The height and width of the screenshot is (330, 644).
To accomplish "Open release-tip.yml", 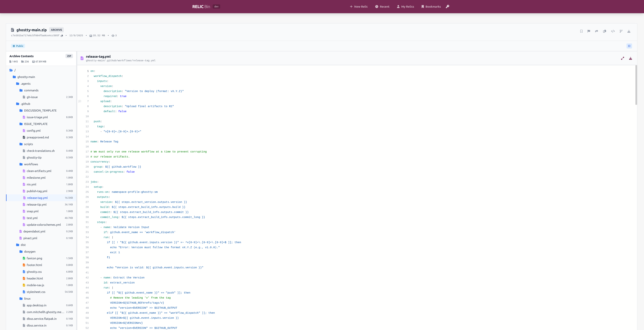I will (x=41, y=205).
